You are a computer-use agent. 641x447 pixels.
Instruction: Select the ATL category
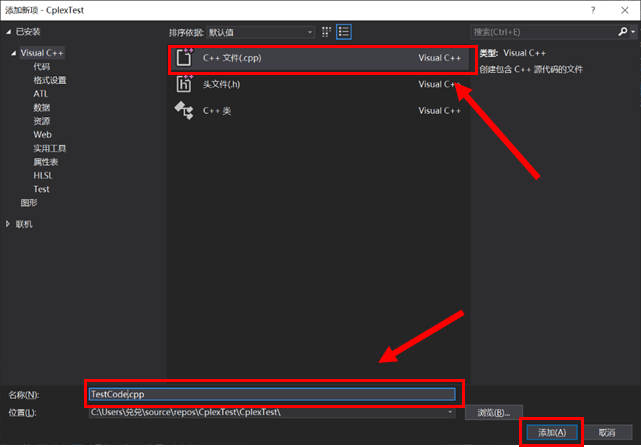pyautogui.click(x=40, y=94)
